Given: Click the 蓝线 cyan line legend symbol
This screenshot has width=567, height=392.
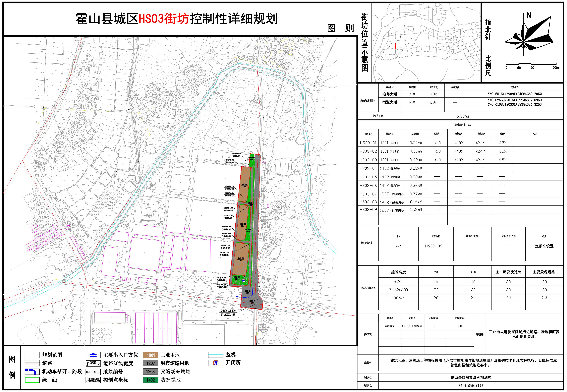Looking at the screenshot, I should click(x=216, y=355).
